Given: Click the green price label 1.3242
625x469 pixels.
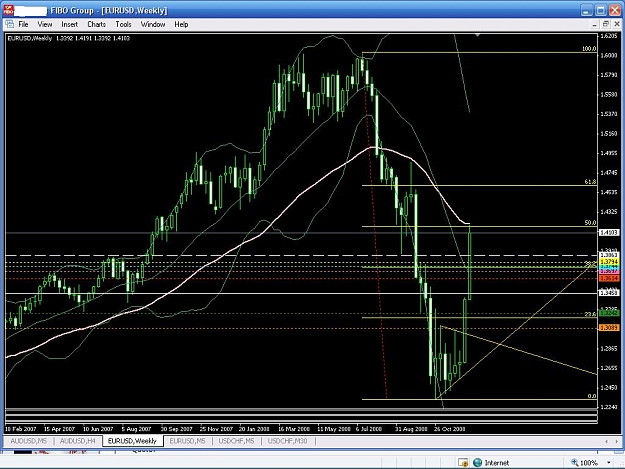Looking at the screenshot, I should point(609,313).
